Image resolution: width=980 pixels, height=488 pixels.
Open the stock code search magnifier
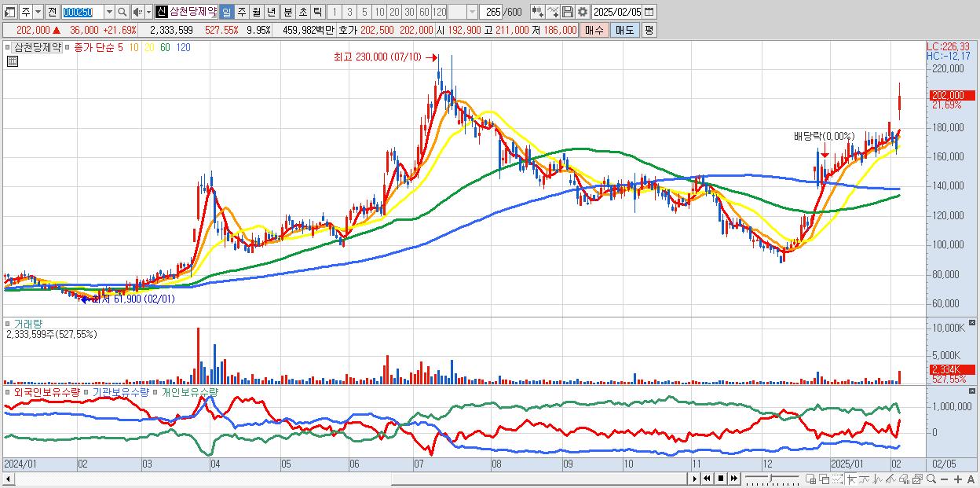coord(122,12)
